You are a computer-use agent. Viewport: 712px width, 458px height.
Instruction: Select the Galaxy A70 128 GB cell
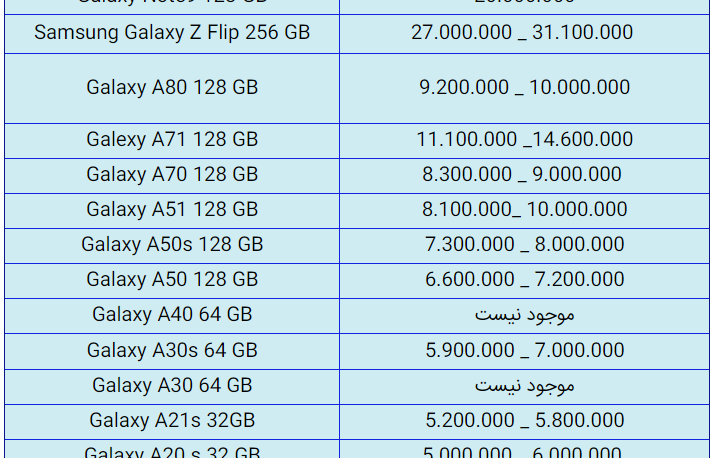(172, 174)
